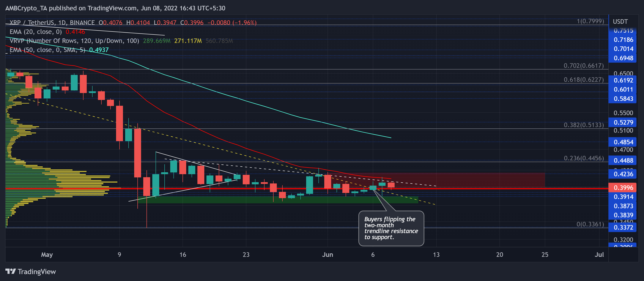Viewport: 644px width, 281px height.
Task: Select the 0.382(0.5133) Fibonacci level label
Action: tap(584, 125)
